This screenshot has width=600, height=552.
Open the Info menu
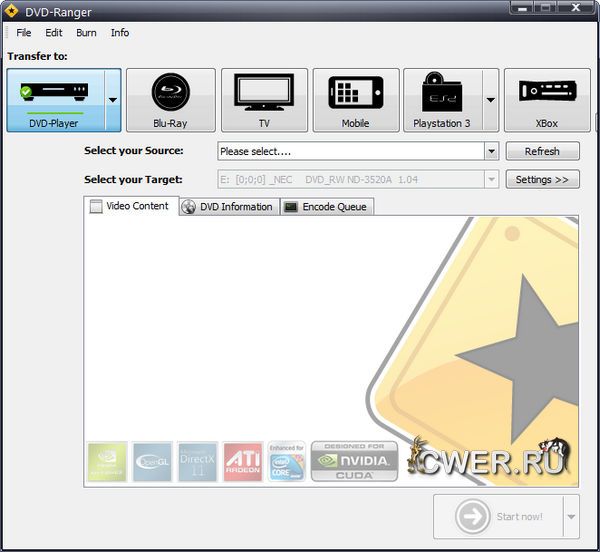[x=120, y=33]
